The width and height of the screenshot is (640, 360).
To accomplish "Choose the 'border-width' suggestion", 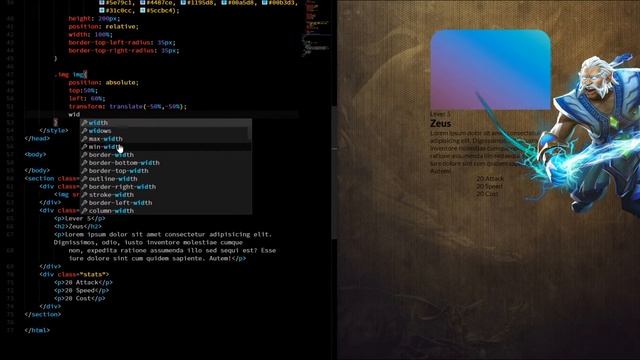I will click(165, 155).
